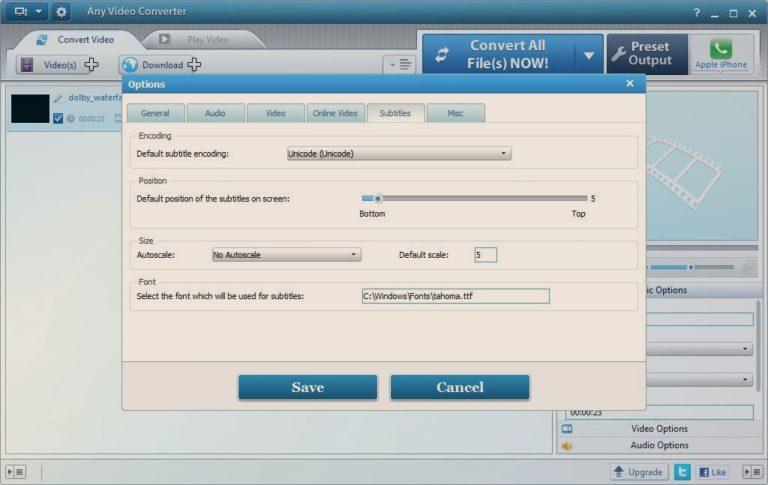Click the Upgrade arrow button

click(639, 472)
